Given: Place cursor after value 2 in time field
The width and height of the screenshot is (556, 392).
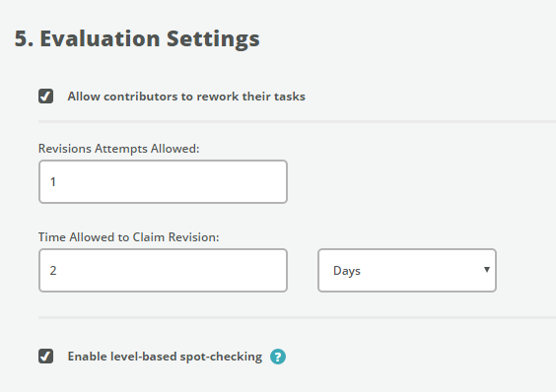Looking at the screenshot, I should pos(58,271).
